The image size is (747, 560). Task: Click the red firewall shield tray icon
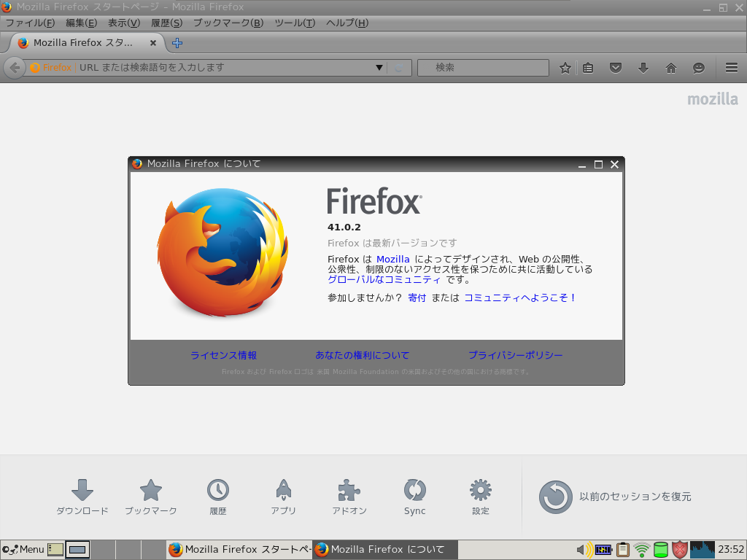tap(680, 550)
